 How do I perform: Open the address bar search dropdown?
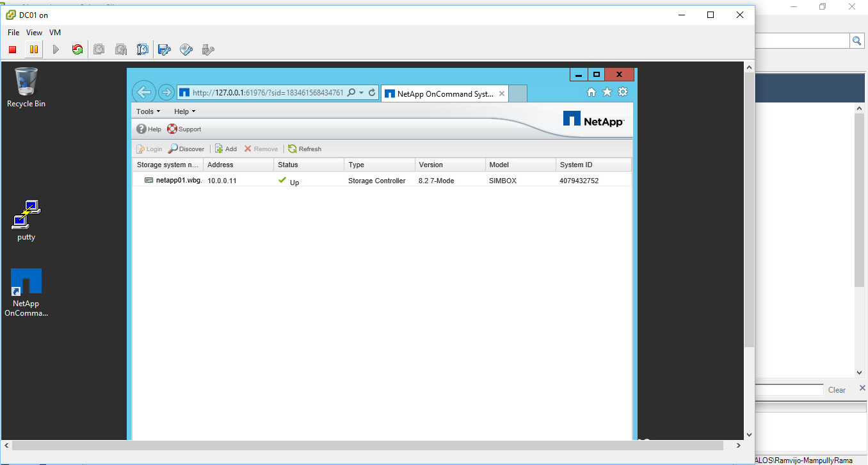361,92
